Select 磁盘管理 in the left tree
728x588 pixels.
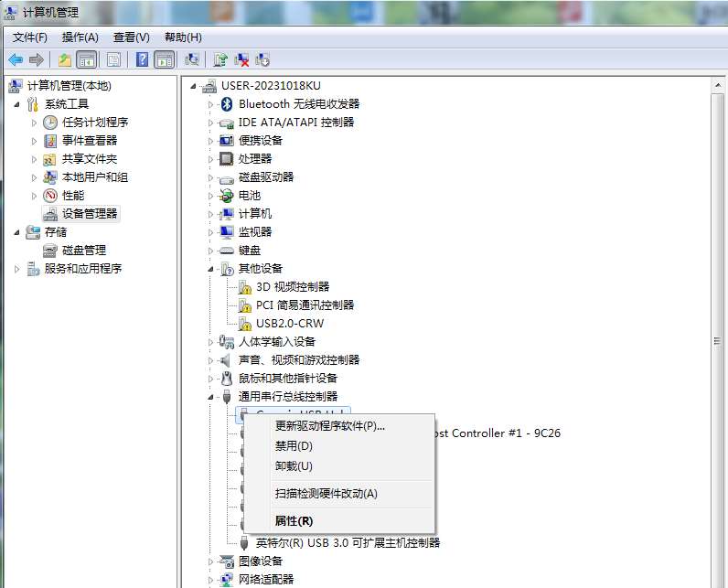tap(84, 251)
